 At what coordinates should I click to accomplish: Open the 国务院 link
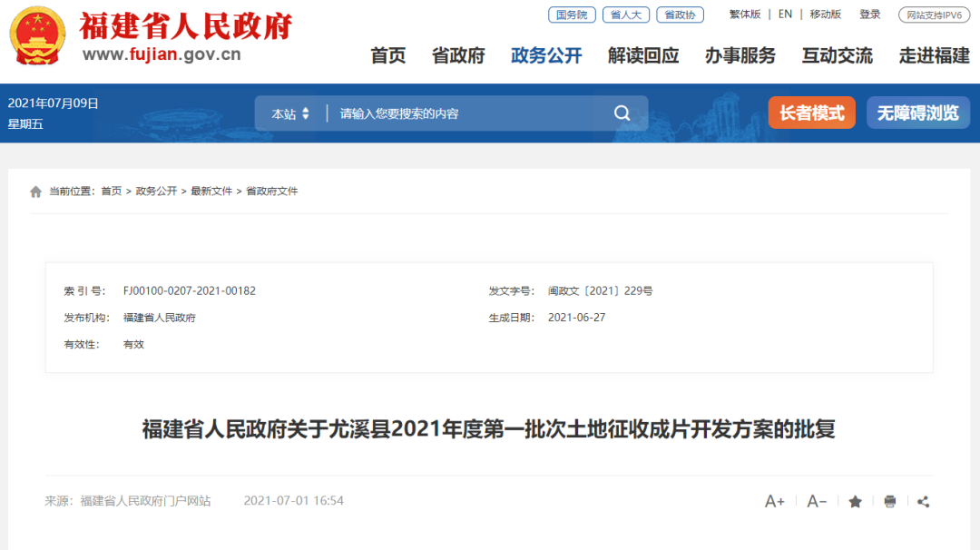572,15
